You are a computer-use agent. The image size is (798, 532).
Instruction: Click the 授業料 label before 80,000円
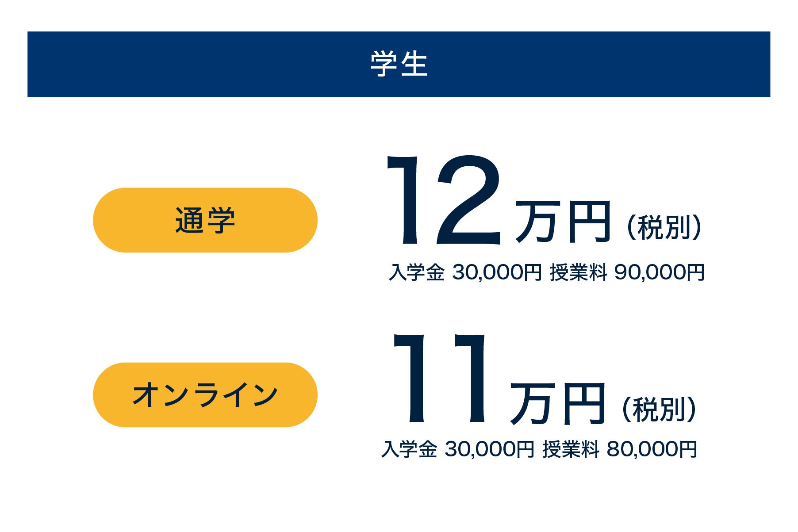[571, 450]
